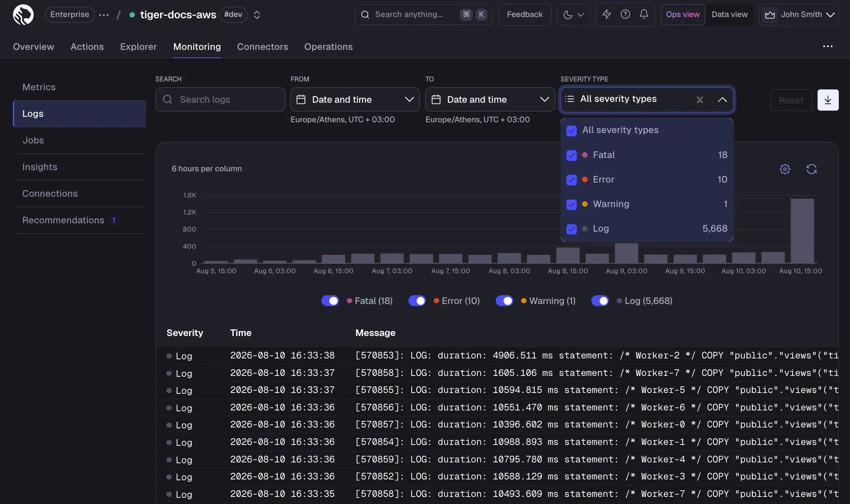Open notifications bell icon

(x=644, y=15)
